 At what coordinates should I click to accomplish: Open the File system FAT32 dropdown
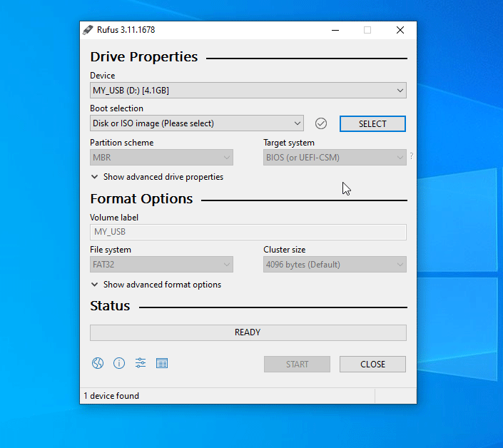point(161,265)
